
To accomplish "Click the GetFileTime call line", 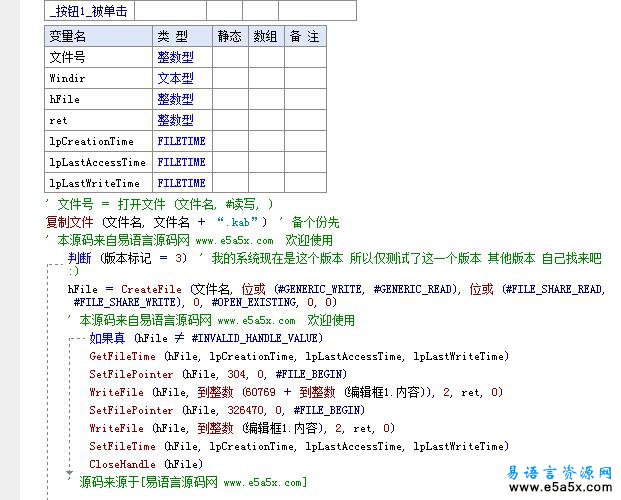I will click(299, 356).
